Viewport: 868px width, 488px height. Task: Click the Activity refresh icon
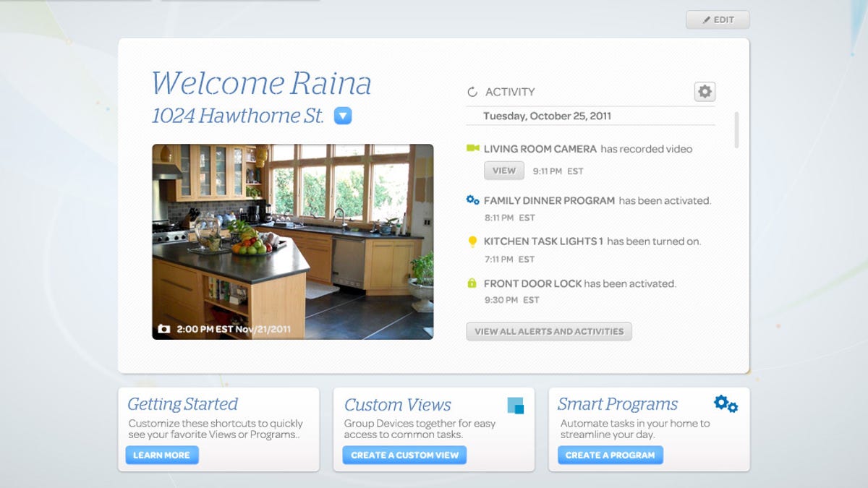(472, 92)
